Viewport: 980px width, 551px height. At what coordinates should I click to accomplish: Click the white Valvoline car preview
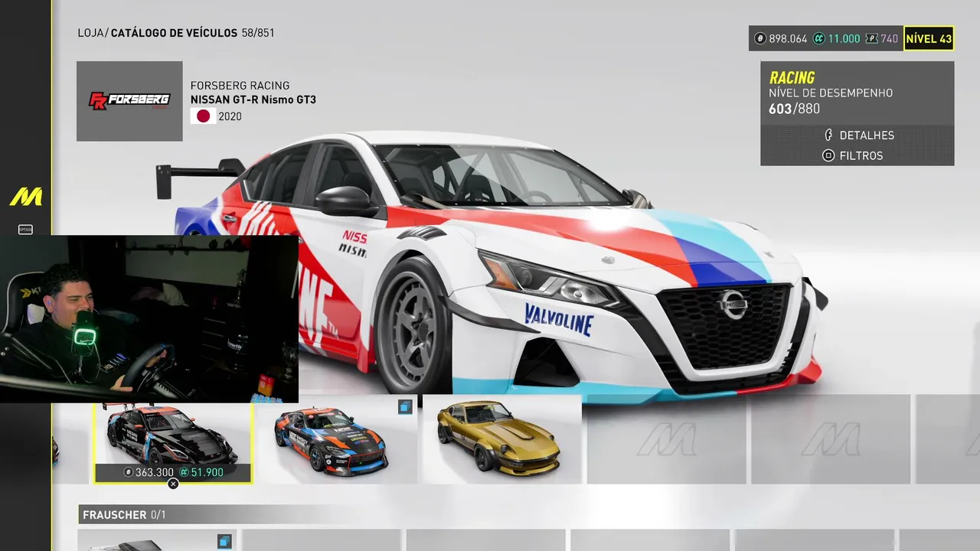pyautogui.click(x=498, y=268)
